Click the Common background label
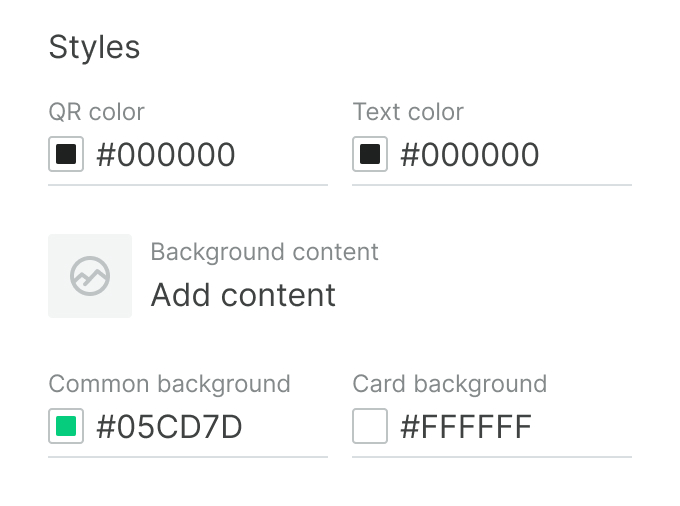The width and height of the screenshot is (680, 506). [169, 384]
